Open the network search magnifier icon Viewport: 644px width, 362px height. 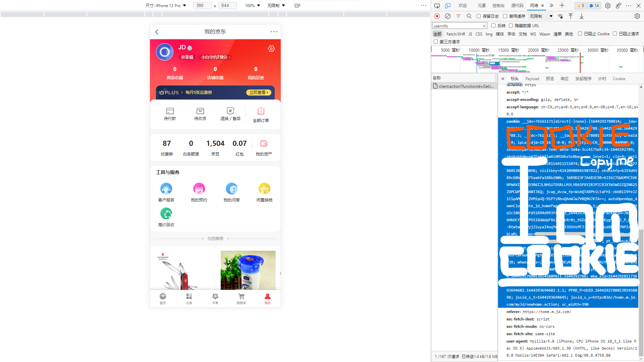(469, 16)
